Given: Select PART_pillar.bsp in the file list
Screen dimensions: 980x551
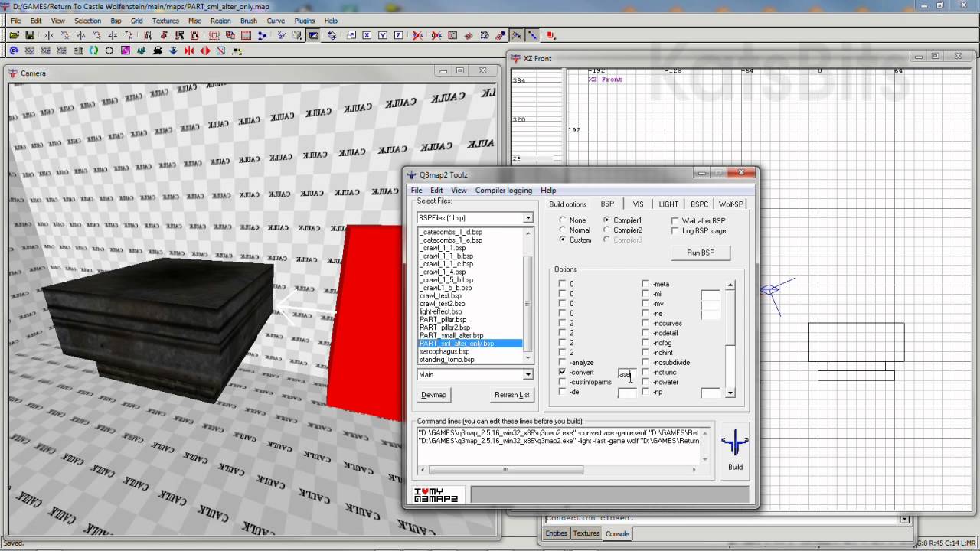Looking at the screenshot, I should point(443,319).
